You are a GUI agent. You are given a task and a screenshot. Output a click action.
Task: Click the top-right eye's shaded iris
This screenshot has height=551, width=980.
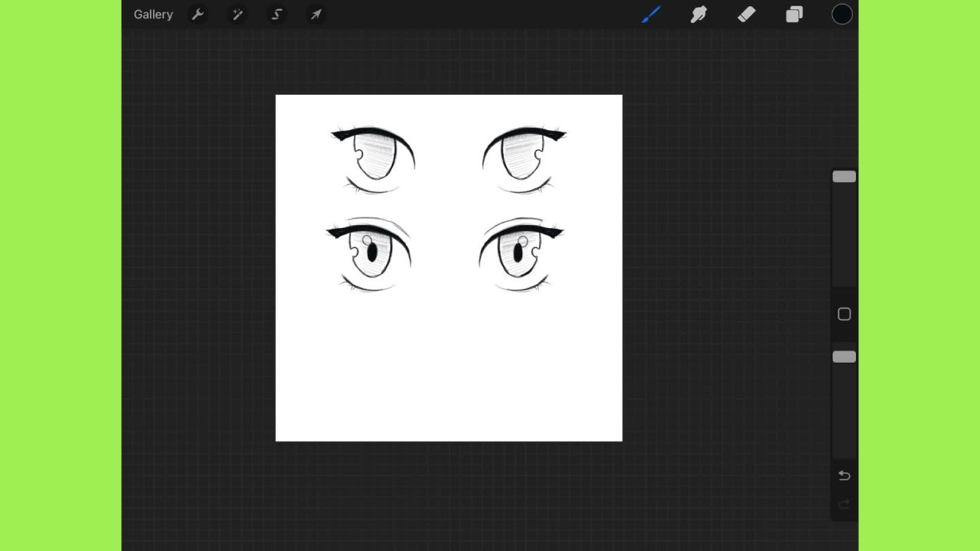point(518,157)
